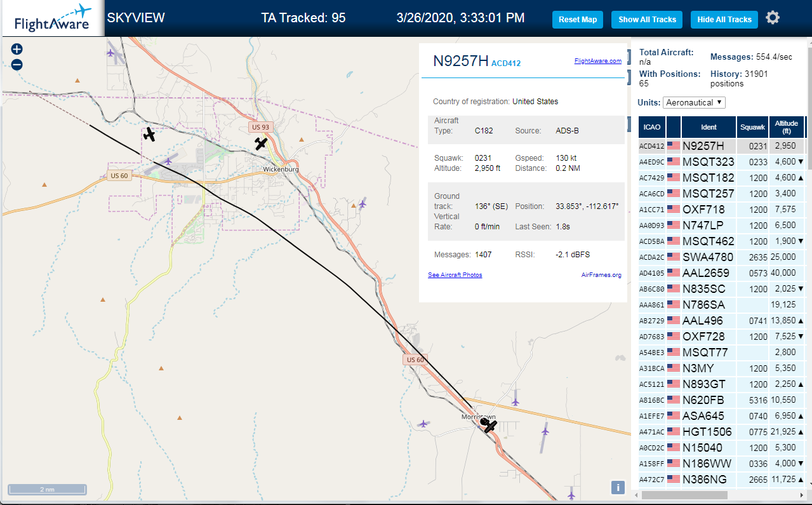The width and height of the screenshot is (812, 505).
Task: Zoom in on the map
Action: point(17,50)
